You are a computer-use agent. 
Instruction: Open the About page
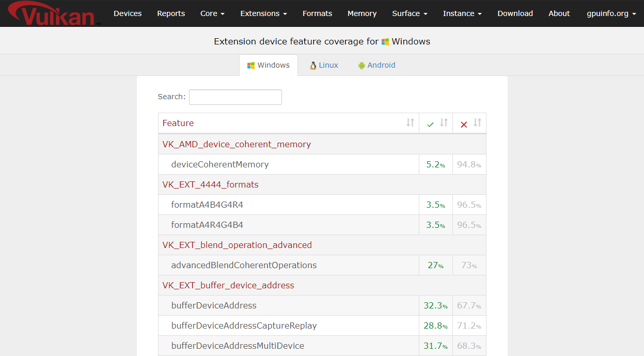coord(559,13)
